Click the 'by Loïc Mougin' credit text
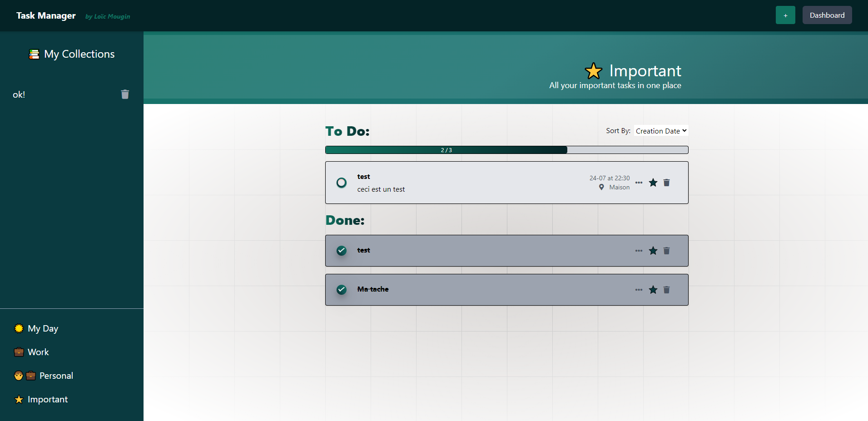The height and width of the screenshot is (421, 868). (108, 16)
